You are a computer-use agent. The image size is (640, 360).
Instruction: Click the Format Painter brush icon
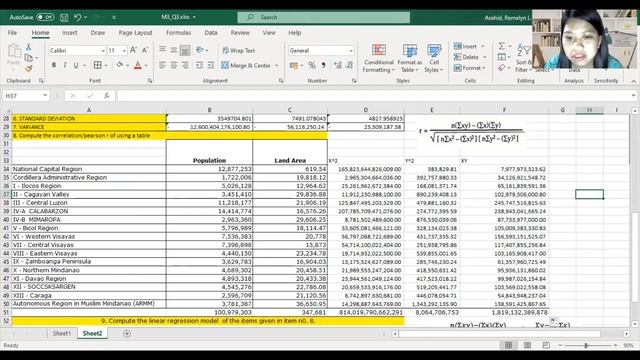pyautogui.click(x=29, y=69)
